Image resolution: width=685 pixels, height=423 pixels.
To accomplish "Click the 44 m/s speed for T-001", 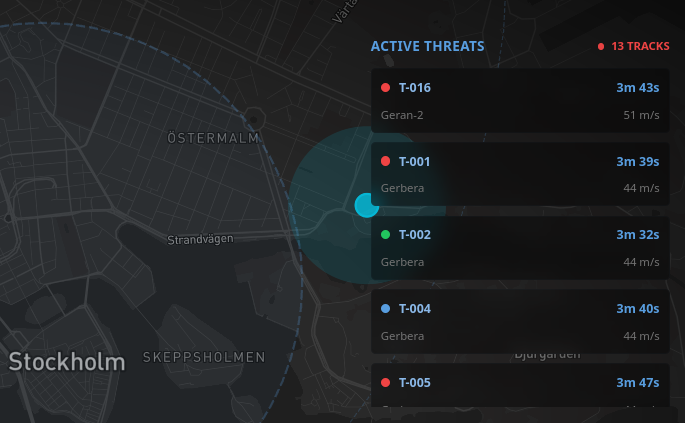I will tap(641, 188).
